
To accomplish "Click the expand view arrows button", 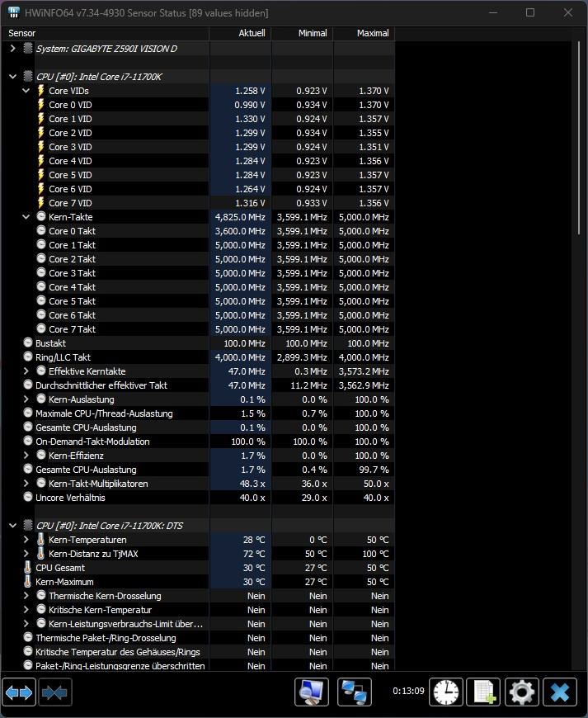I will [x=19, y=692].
